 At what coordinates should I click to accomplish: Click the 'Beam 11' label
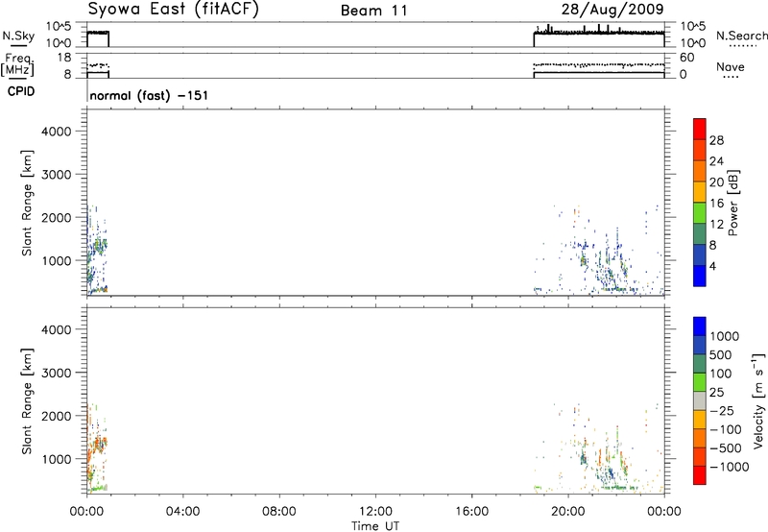(374, 11)
